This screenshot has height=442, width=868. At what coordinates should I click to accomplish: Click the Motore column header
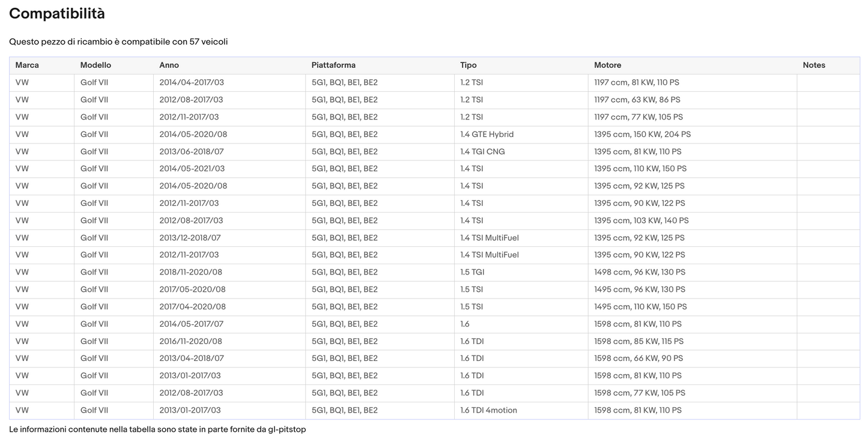pos(608,65)
